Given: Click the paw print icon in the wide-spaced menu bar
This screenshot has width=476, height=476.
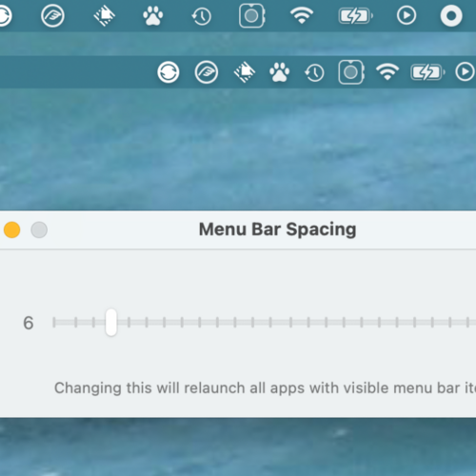Looking at the screenshot, I should [153, 16].
